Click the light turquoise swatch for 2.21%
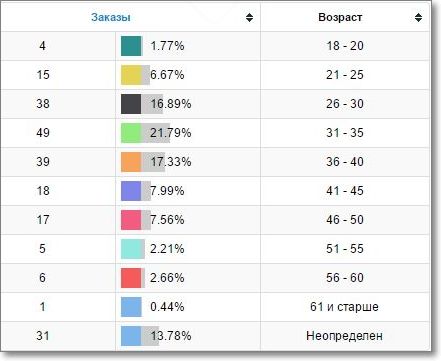 (x=131, y=249)
